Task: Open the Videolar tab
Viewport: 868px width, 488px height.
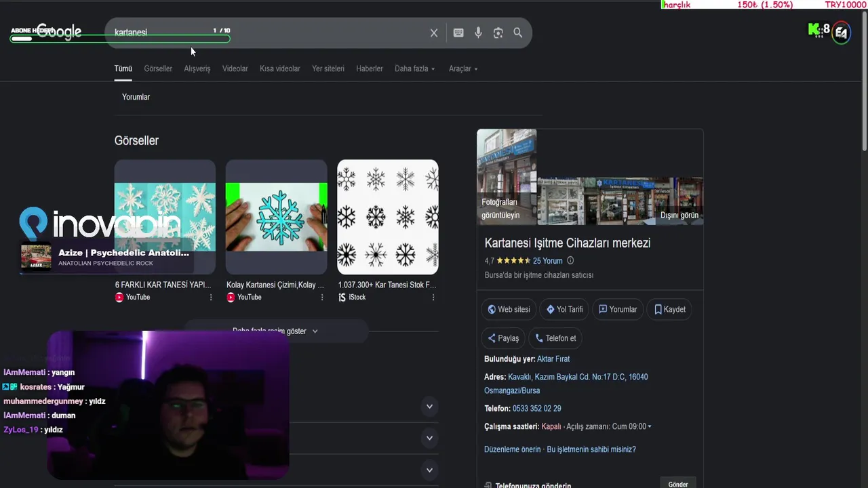Action: 235,68
